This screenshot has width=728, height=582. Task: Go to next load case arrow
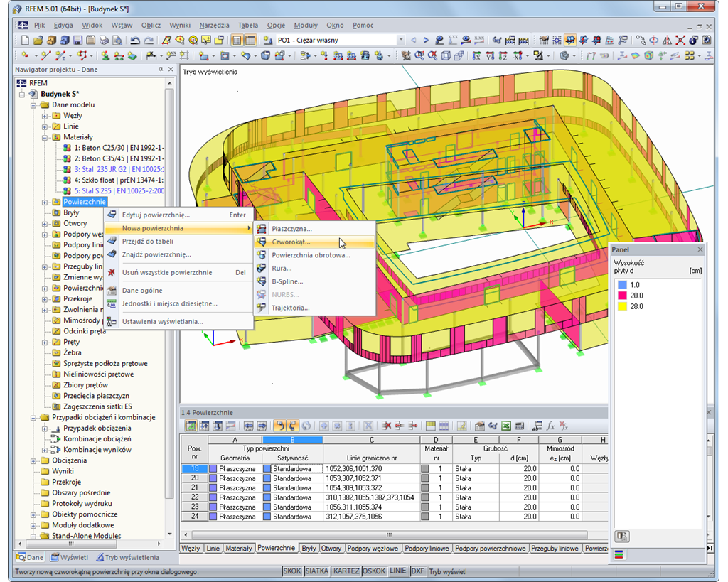click(x=426, y=41)
